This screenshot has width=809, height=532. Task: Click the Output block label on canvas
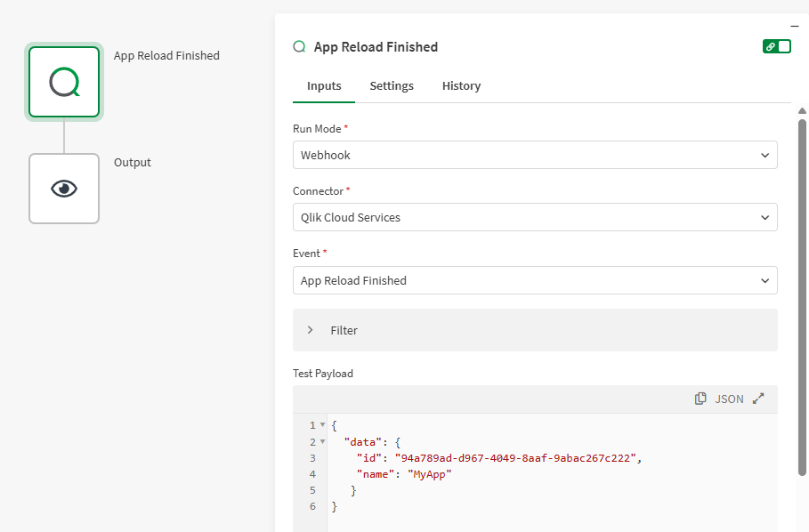(133, 163)
